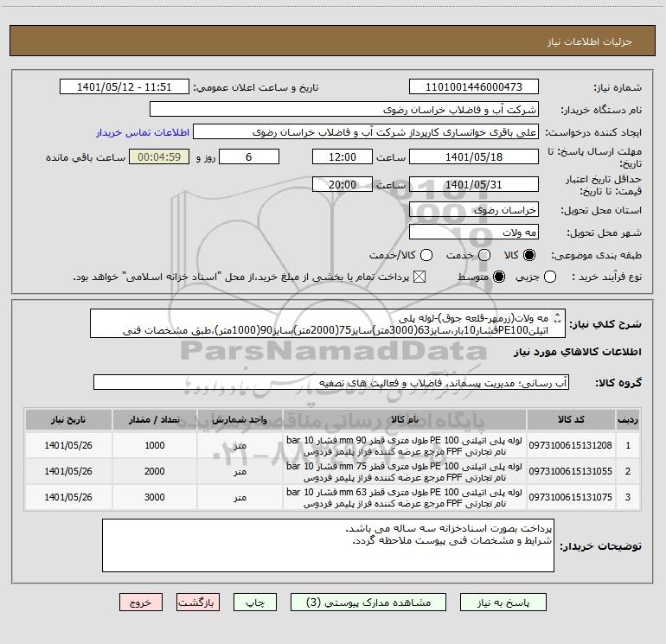Click the date cell in row 1

coord(68,445)
